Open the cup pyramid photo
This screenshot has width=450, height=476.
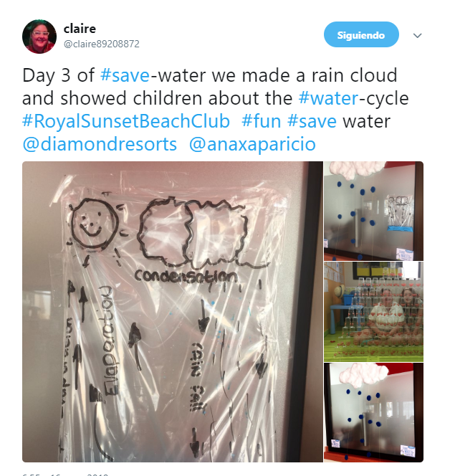tap(373, 312)
